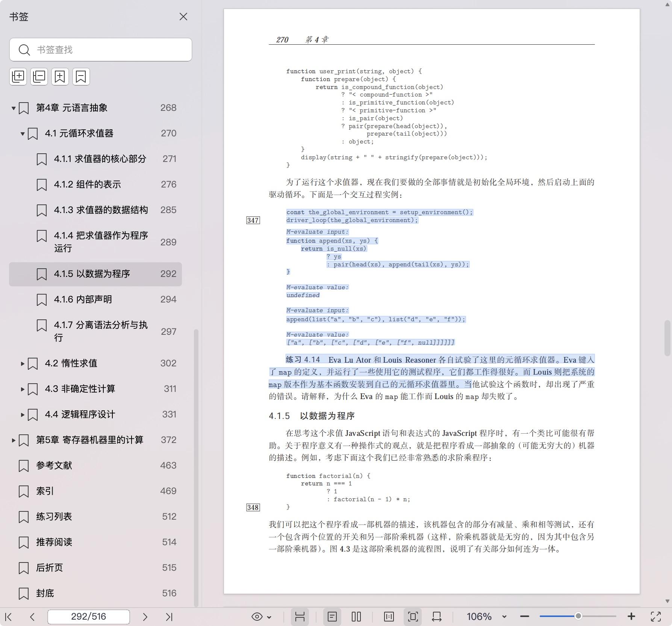The height and width of the screenshot is (626, 672).
Task: Click the page number field 292/516
Action: point(89,617)
